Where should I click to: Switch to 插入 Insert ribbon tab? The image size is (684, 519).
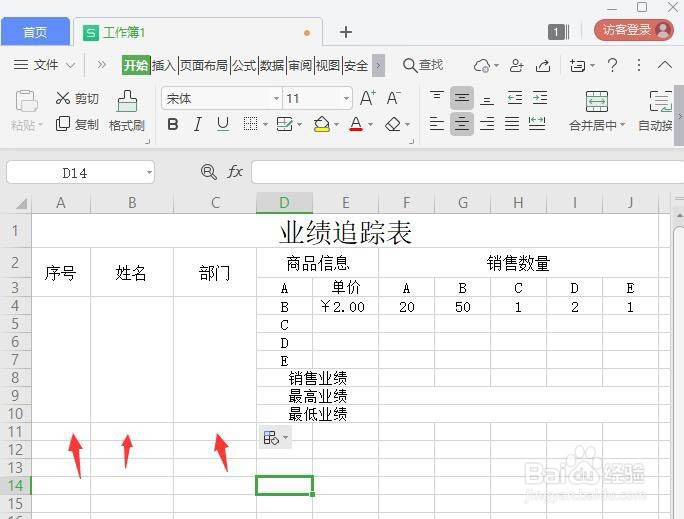(x=164, y=65)
